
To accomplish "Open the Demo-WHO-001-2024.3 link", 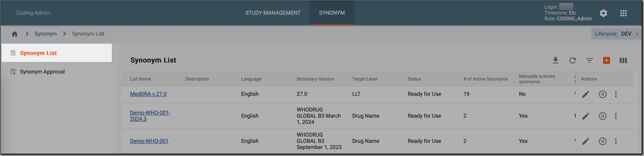I will pyautogui.click(x=150, y=116).
